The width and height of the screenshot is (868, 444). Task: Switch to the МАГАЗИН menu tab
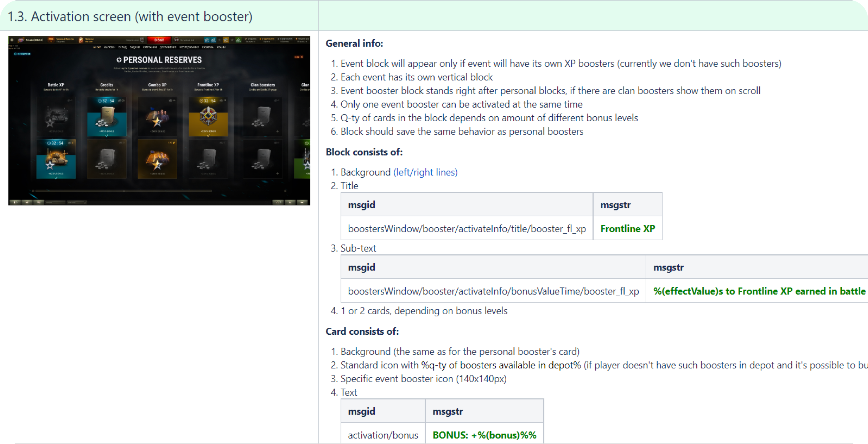109,47
